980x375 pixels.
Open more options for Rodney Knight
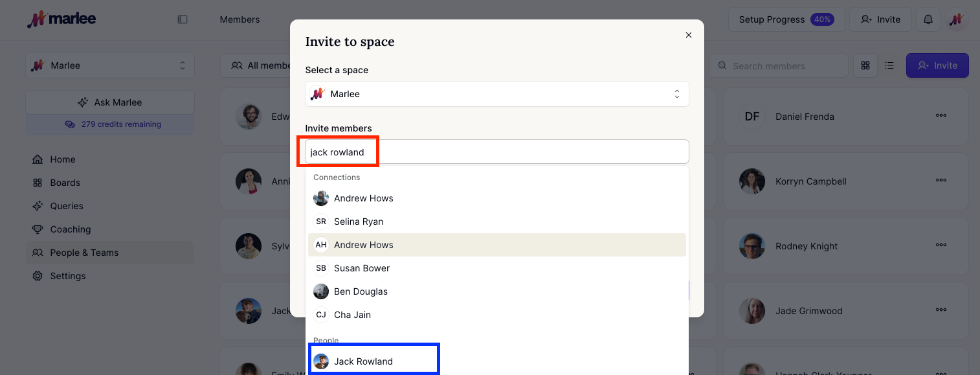pyautogui.click(x=941, y=245)
